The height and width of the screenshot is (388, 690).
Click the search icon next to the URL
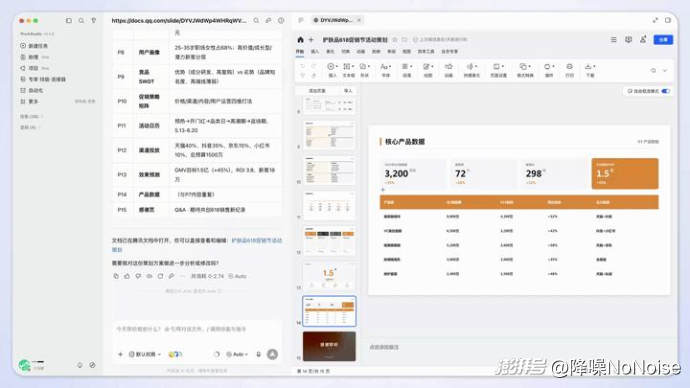pos(256,21)
